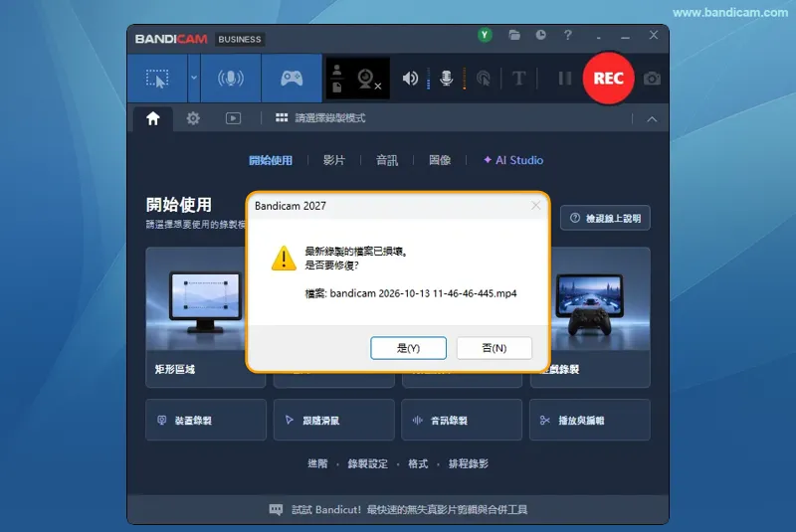Viewport: 796px width, 532px height.
Task: Toggle the microphone icon in toolbar
Action: tap(446, 79)
